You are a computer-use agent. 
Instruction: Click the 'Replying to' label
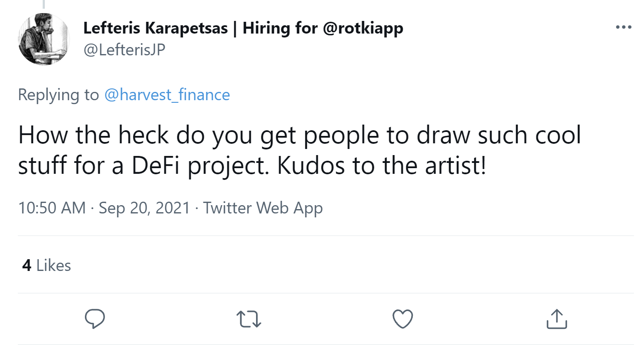58,95
